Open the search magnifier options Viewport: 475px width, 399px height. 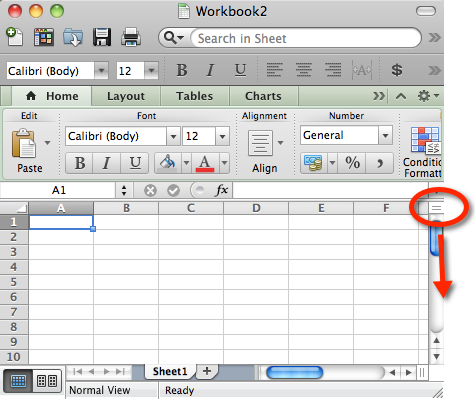click(174, 38)
